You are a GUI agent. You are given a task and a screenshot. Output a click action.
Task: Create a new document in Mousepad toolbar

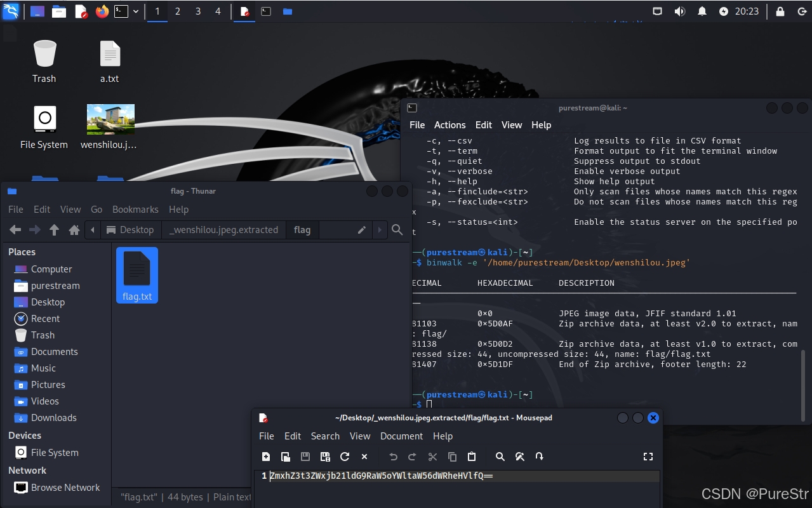(266, 457)
